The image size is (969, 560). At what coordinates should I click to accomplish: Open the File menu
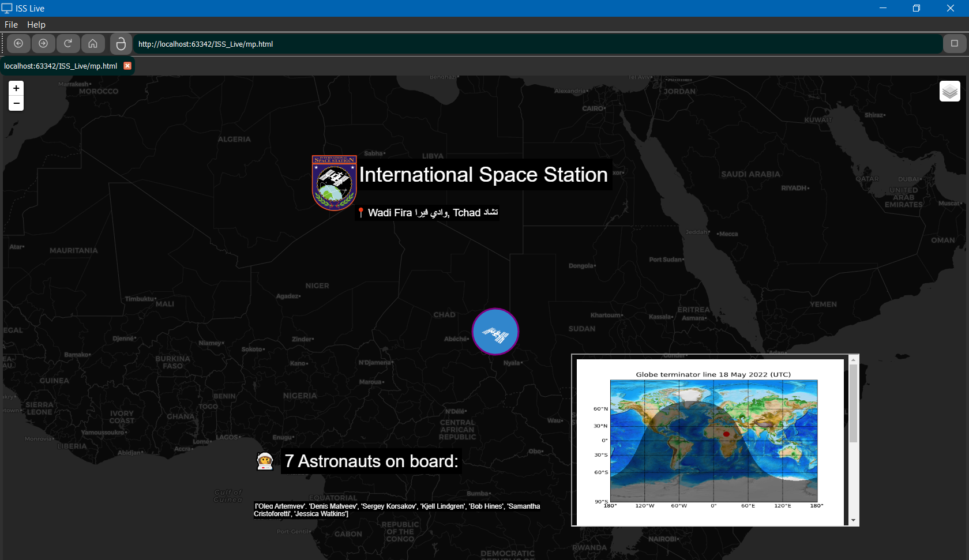[x=11, y=24]
